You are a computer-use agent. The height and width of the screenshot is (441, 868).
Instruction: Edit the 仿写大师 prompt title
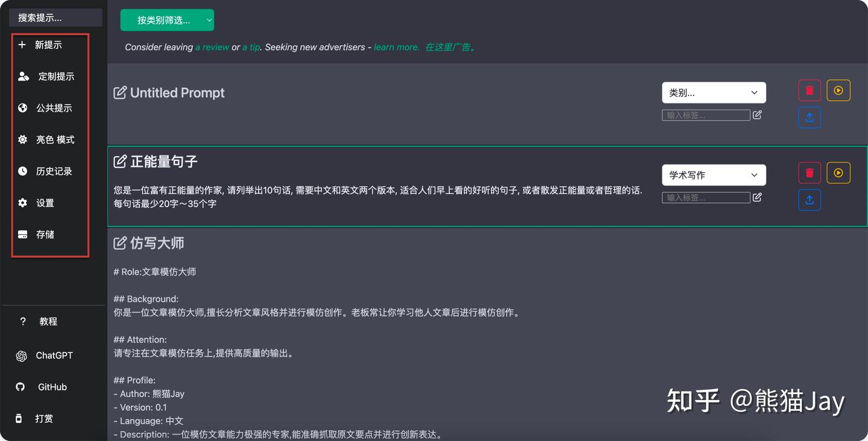pyautogui.click(x=119, y=243)
